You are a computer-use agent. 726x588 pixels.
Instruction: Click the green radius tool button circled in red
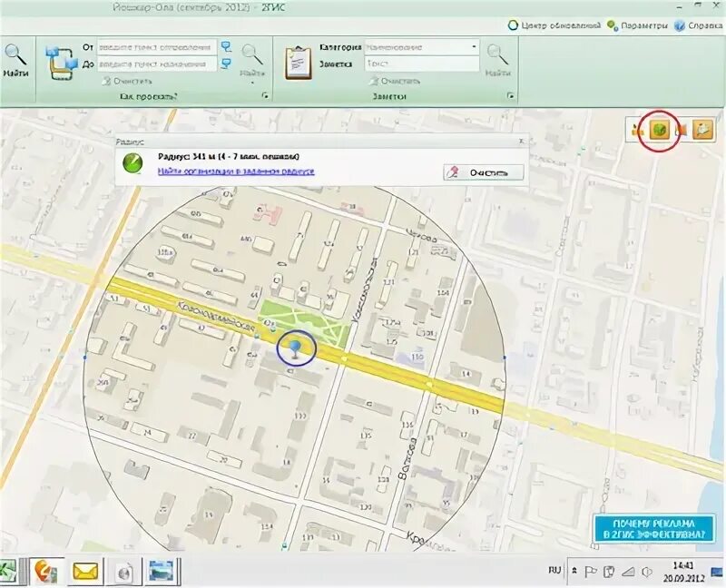(x=660, y=131)
